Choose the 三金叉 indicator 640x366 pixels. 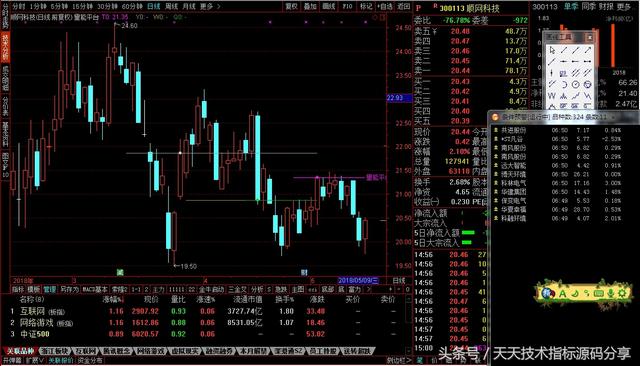pos(237,289)
